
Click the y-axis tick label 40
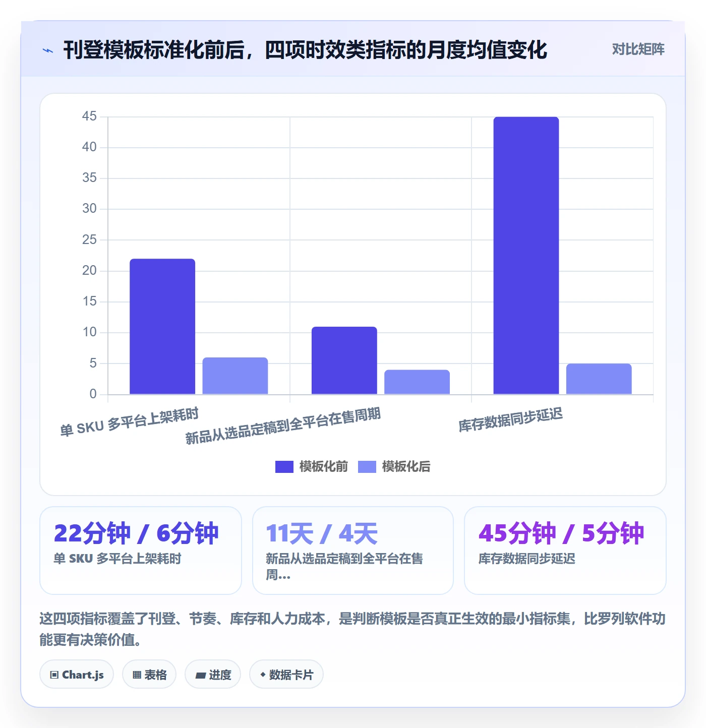point(89,147)
